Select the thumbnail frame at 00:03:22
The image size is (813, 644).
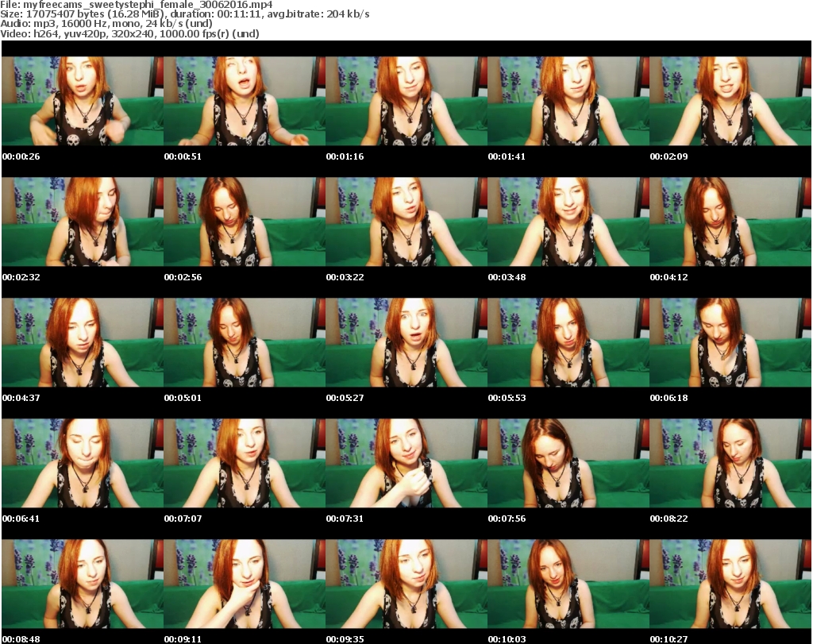(x=406, y=222)
